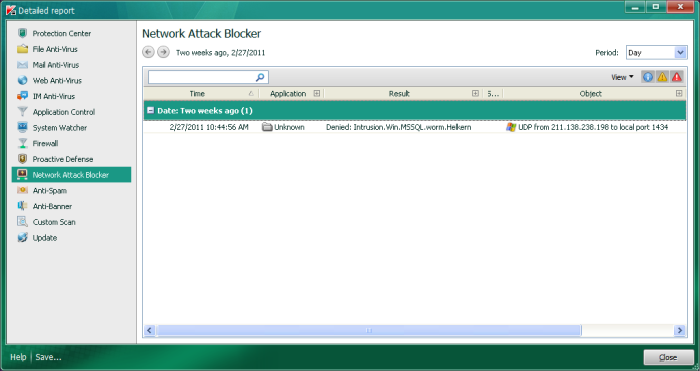
Task: Click the Custom Scan magnifier icon
Action: [x=22, y=221]
